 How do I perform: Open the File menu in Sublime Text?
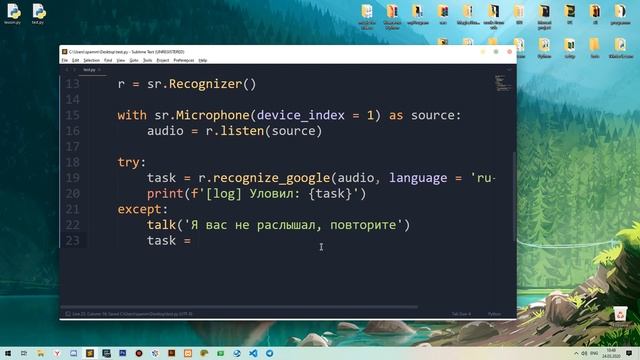tap(64, 60)
